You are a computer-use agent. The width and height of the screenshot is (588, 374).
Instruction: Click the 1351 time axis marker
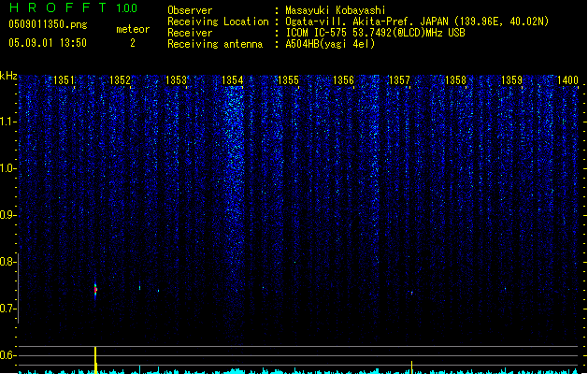(x=64, y=79)
